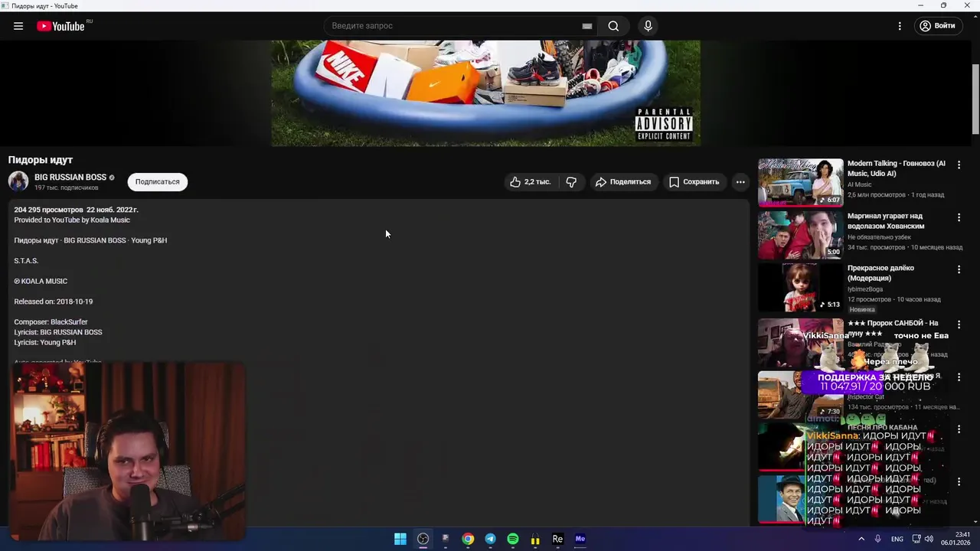
Task: Click the AI Music channel name
Action: (859, 184)
